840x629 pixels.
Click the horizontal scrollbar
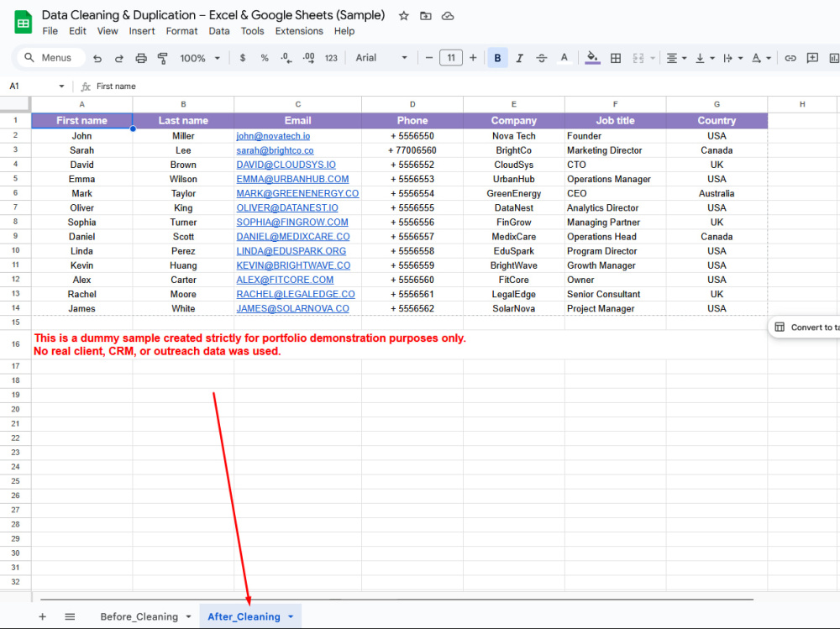(396, 599)
